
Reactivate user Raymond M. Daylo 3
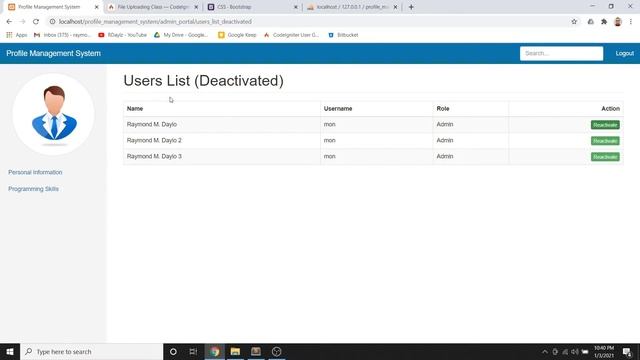point(605,157)
